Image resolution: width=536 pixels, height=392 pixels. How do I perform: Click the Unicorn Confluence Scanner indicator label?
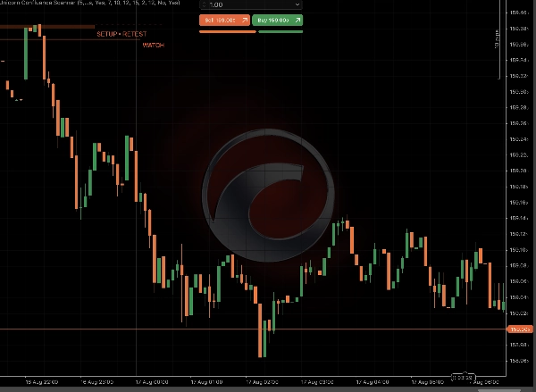(89, 3)
